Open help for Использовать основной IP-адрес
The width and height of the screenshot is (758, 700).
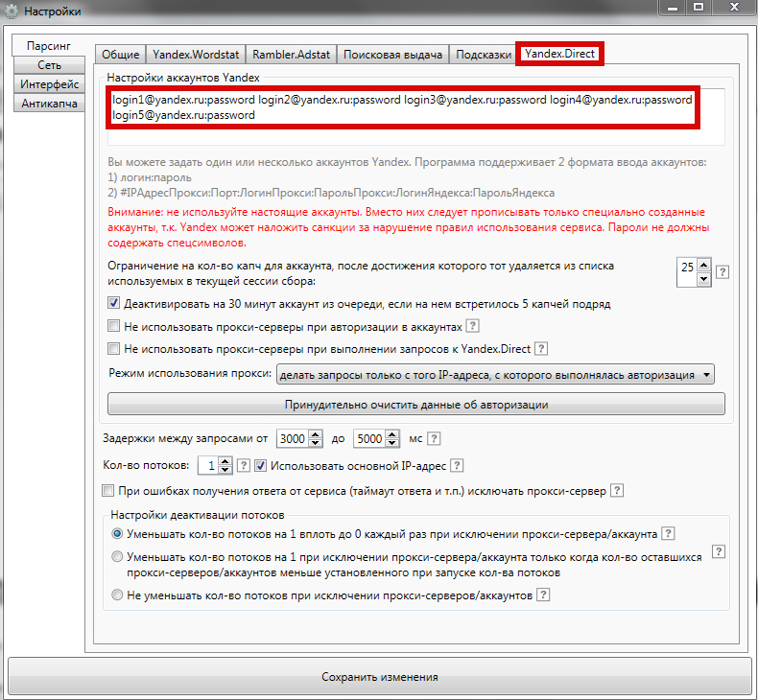(x=457, y=465)
